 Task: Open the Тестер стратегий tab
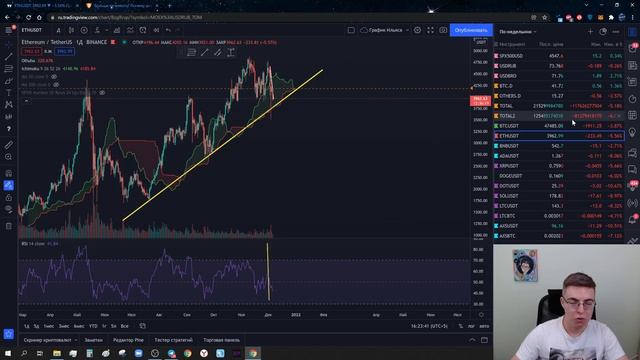pyautogui.click(x=173, y=340)
